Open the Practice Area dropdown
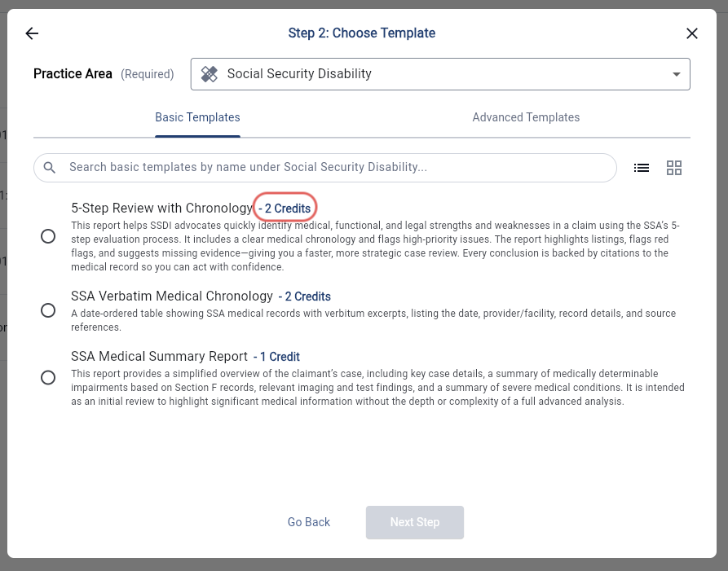This screenshot has width=728, height=571. pos(440,74)
